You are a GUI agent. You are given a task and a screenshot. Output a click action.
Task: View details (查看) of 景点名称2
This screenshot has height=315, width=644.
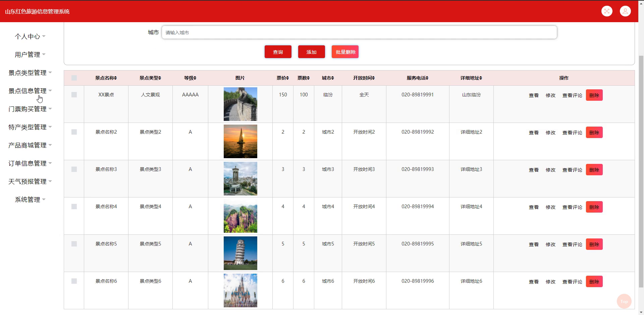coord(534,133)
